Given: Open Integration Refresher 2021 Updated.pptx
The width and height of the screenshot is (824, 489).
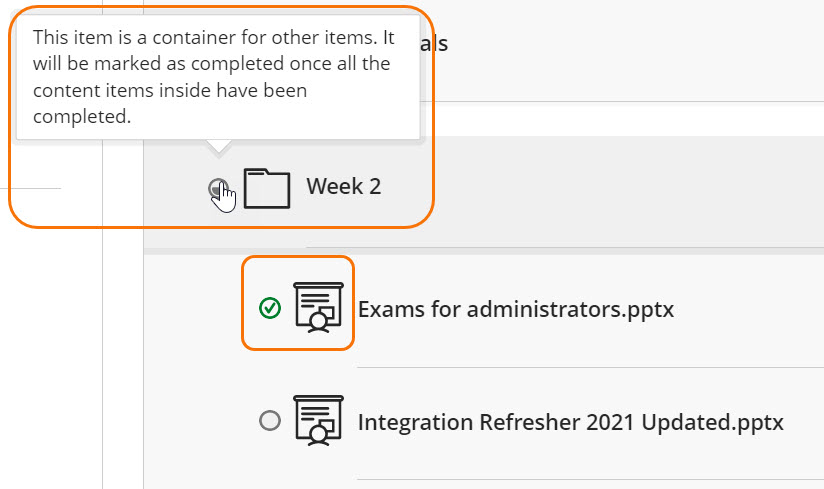Looking at the screenshot, I should 570,422.
